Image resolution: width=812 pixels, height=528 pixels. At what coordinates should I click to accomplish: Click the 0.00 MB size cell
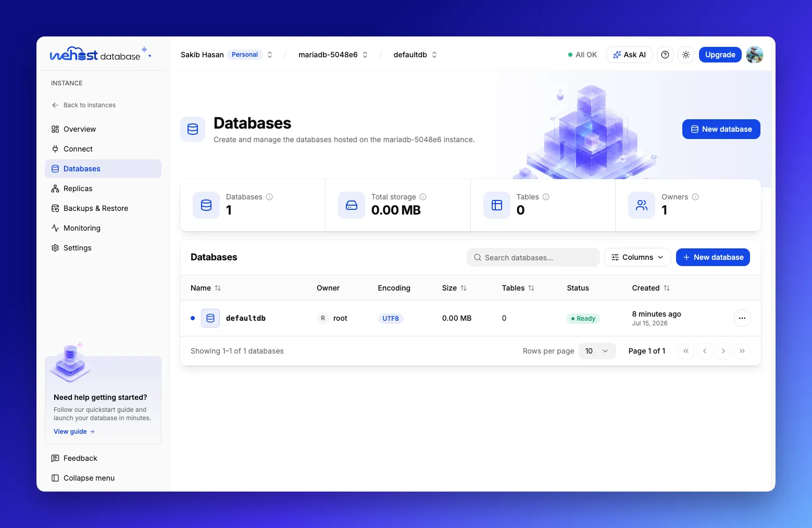point(457,318)
